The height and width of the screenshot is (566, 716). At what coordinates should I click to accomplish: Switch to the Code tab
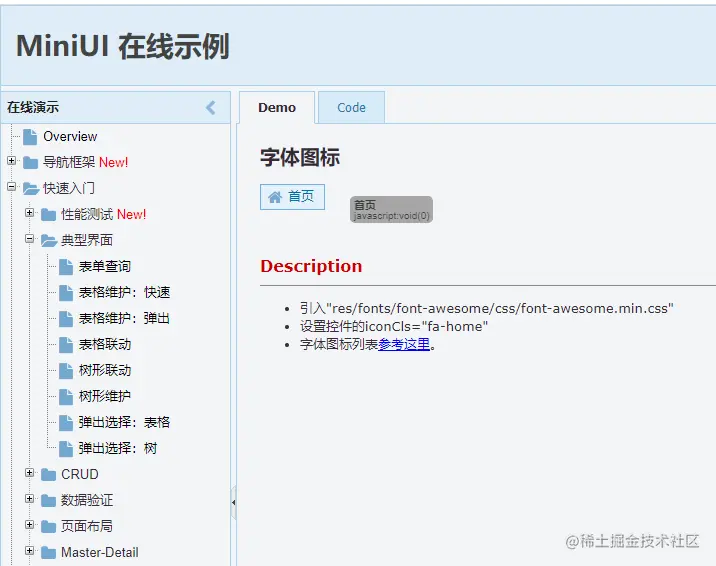pos(351,108)
